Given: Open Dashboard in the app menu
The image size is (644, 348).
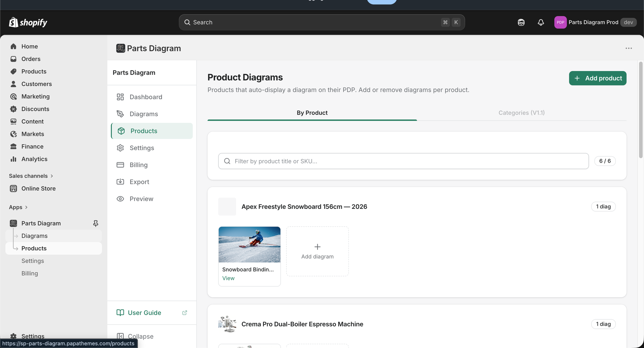Looking at the screenshot, I should pyautogui.click(x=152, y=97).
